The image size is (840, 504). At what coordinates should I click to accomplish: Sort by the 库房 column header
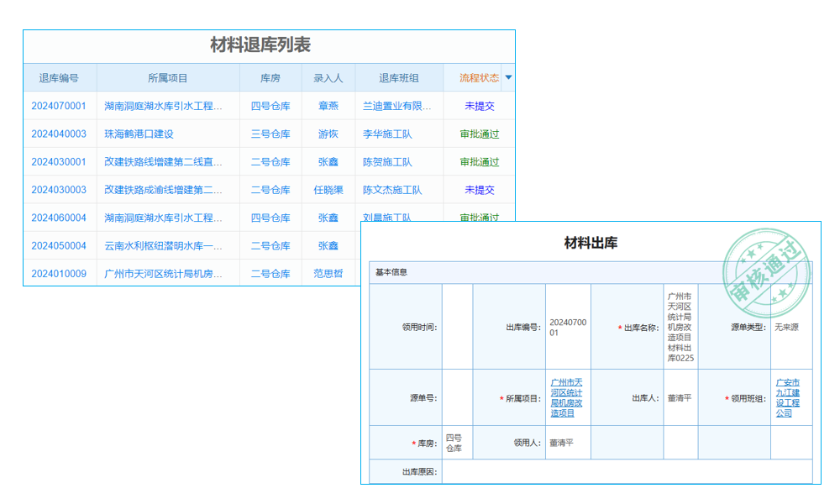click(x=270, y=77)
